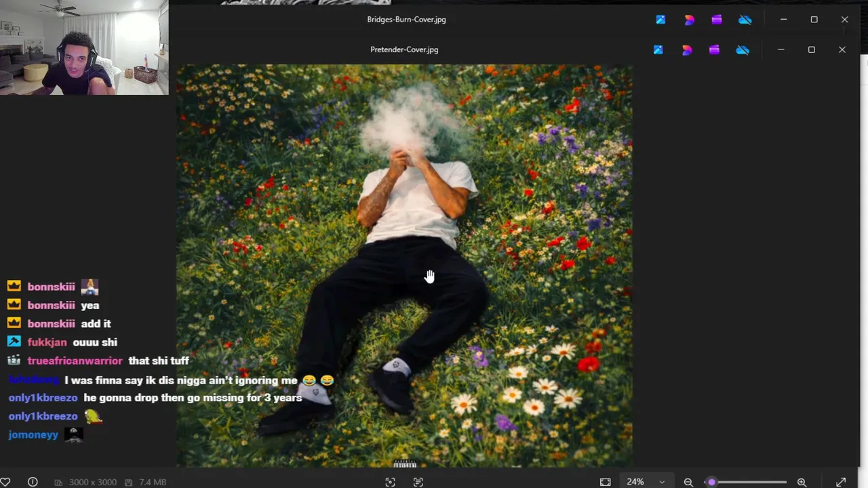Maximize the Pretender-Cover window
Image resolution: width=868 pixels, height=488 pixels.
(811, 49)
